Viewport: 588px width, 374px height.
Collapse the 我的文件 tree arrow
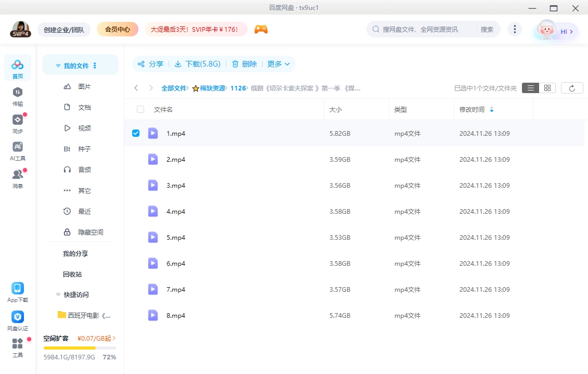tap(58, 66)
